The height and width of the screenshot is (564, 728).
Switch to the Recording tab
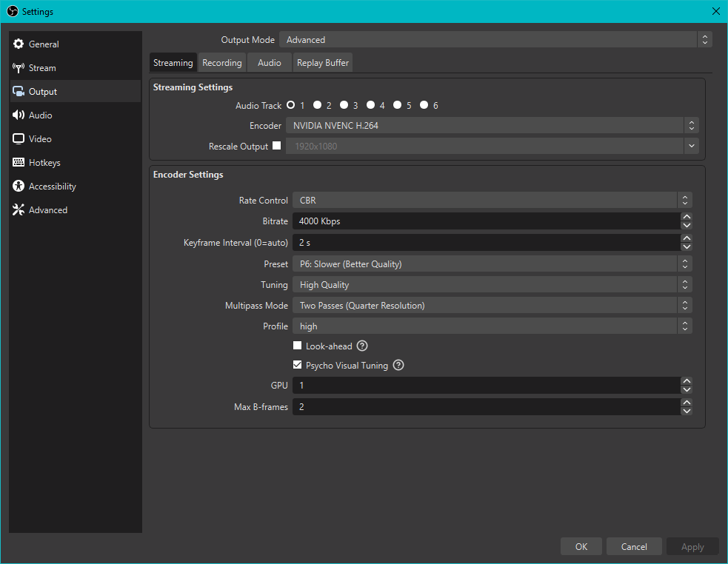pyautogui.click(x=222, y=63)
